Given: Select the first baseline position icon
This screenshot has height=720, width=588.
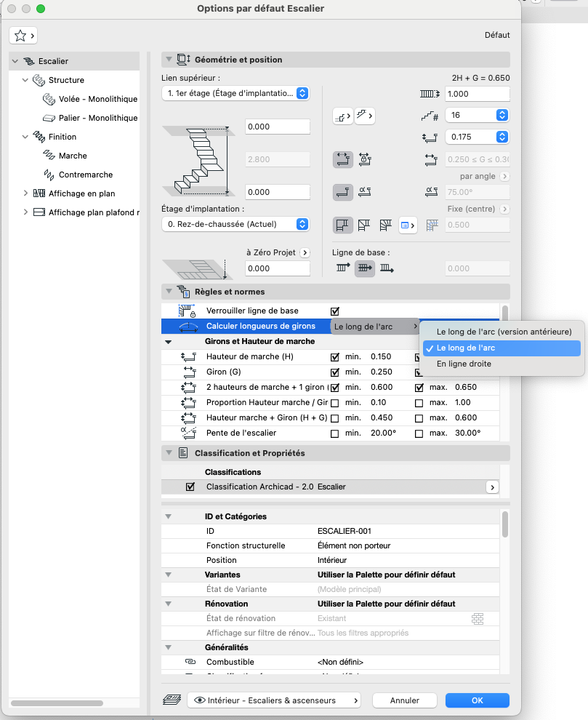Looking at the screenshot, I should [x=343, y=268].
